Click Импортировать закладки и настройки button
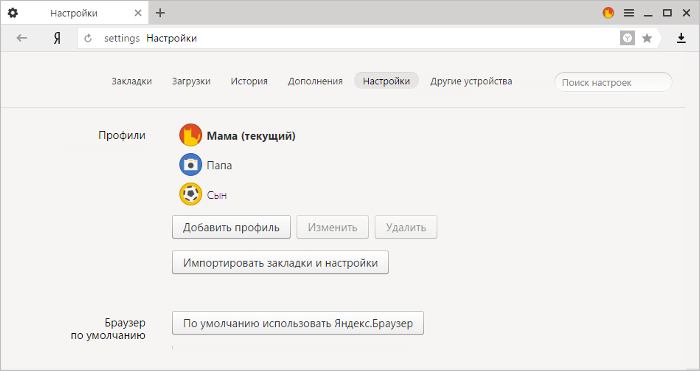Screen dimensions: 700x371 (x=280, y=263)
